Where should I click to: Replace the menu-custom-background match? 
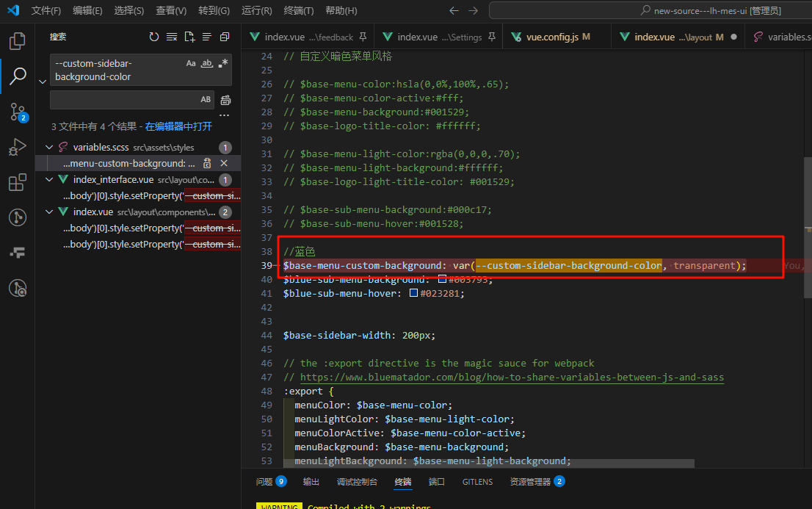(x=207, y=163)
